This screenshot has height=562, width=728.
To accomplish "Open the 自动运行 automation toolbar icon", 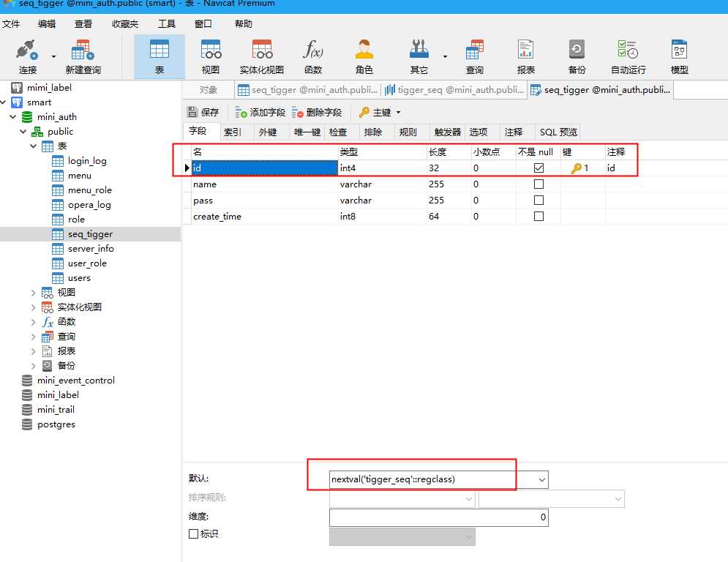I will tap(628, 56).
